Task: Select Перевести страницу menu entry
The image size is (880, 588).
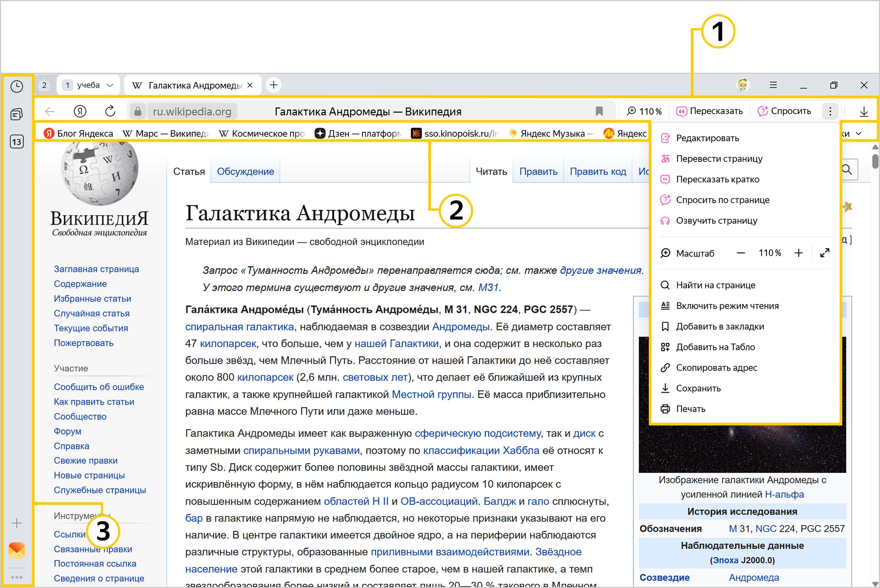Action: (719, 159)
